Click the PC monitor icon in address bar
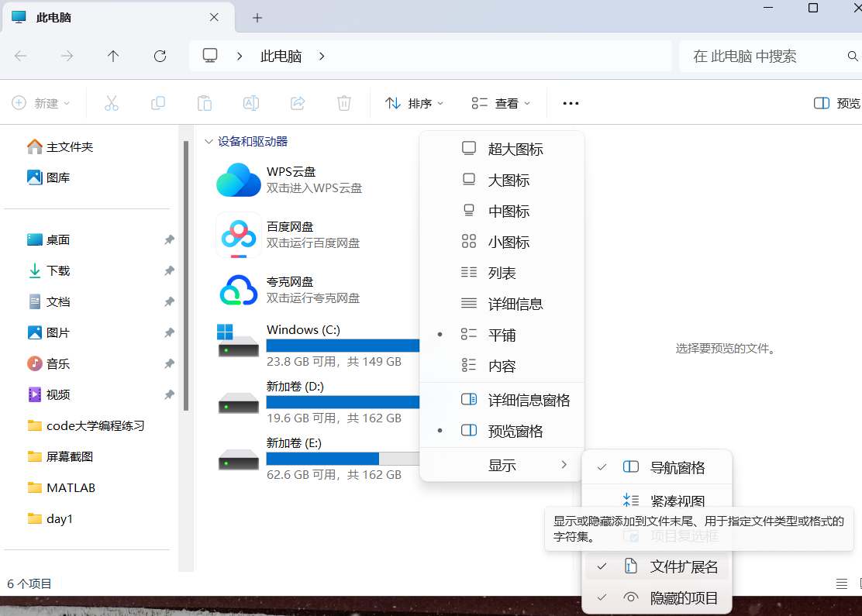This screenshot has height=616, width=862. click(210, 56)
